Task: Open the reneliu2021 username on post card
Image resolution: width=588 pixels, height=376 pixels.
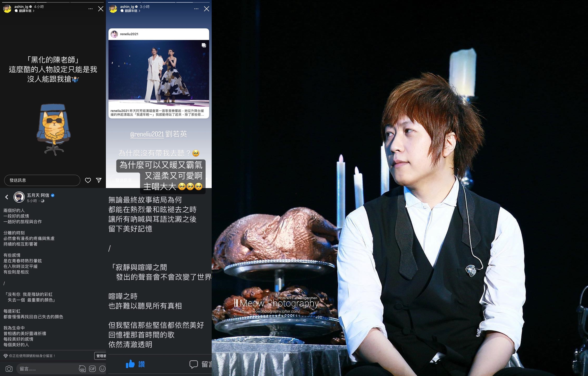Action: 129,34
